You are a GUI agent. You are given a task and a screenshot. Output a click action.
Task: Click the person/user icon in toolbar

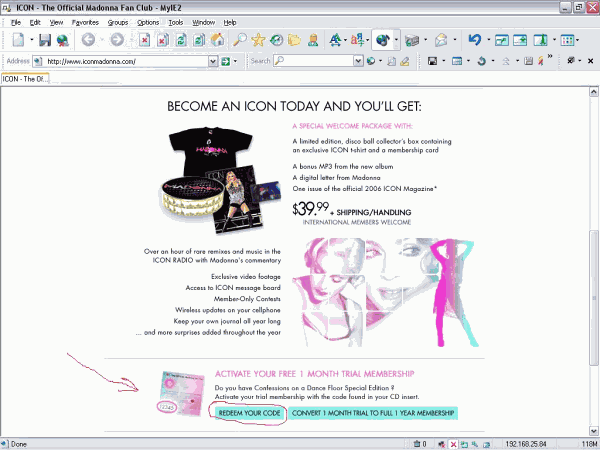[x=313, y=40]
